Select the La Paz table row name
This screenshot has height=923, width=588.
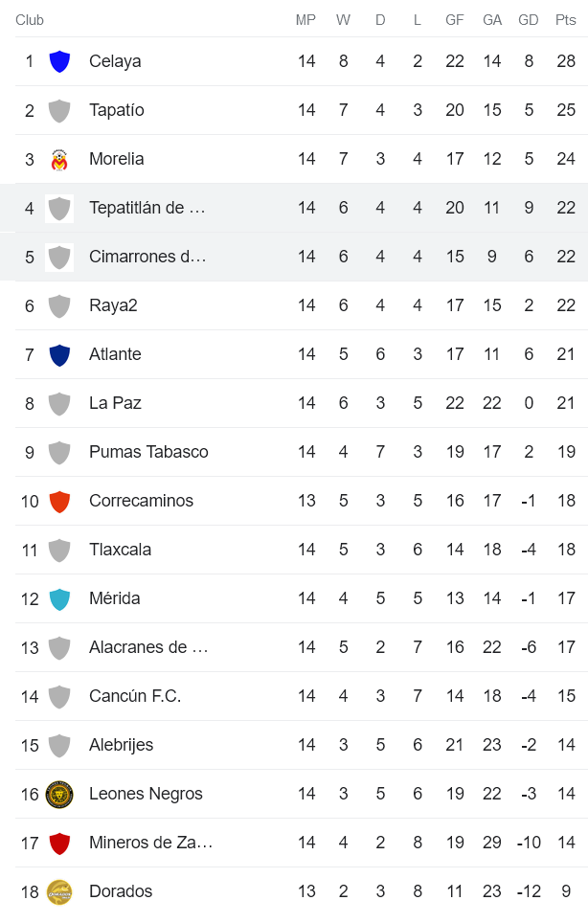(115, 403)
